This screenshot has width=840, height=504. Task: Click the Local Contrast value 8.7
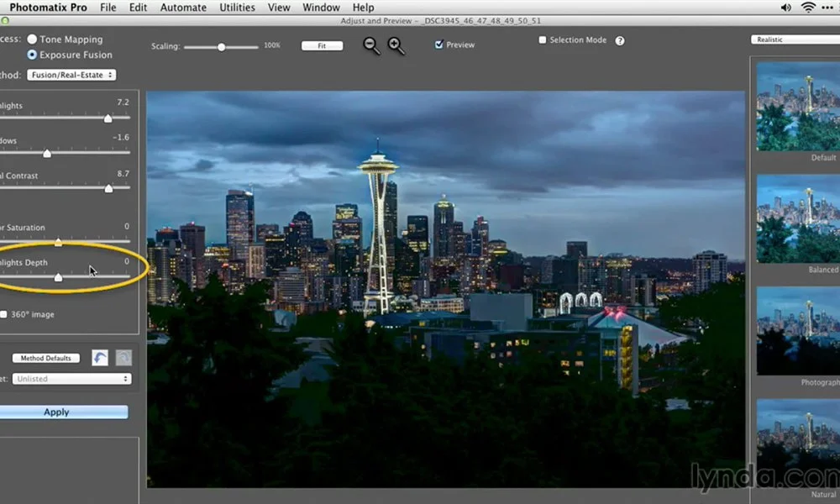tap(123, 174)
